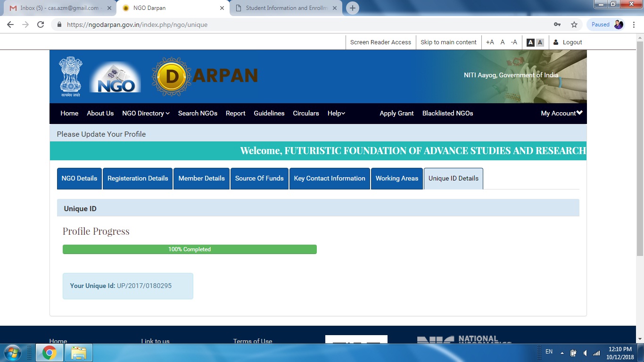Viewport: 644px width, 362px height.
Task: Click the 100% Completed progress bar
Action: [x=190, y=249]
